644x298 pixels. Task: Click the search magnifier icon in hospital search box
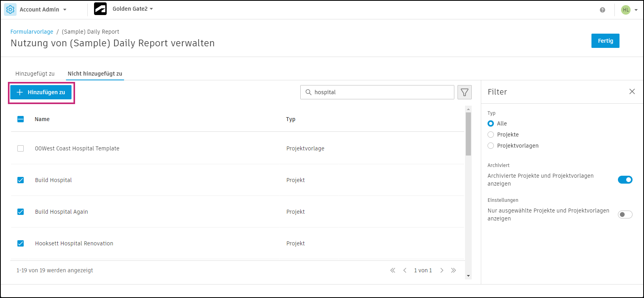309,92
